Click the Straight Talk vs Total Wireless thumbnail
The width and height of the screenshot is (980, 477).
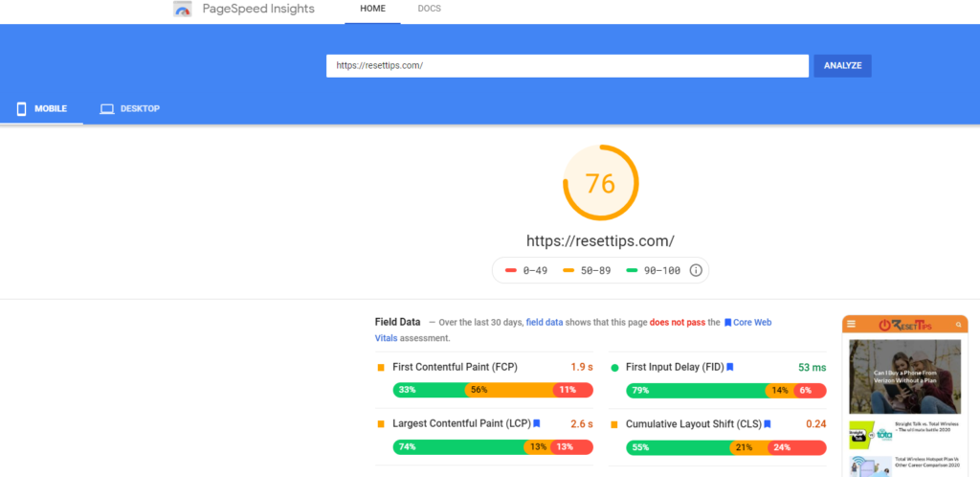tap(871, 435)
